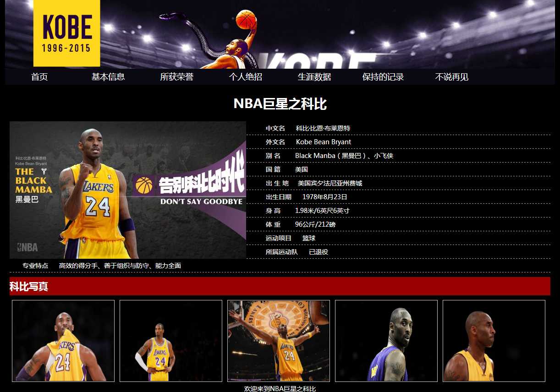The width and height of the screenshot is (560, 392).
Task: Open the 个人绝招 page
Action: click(246, 77)
